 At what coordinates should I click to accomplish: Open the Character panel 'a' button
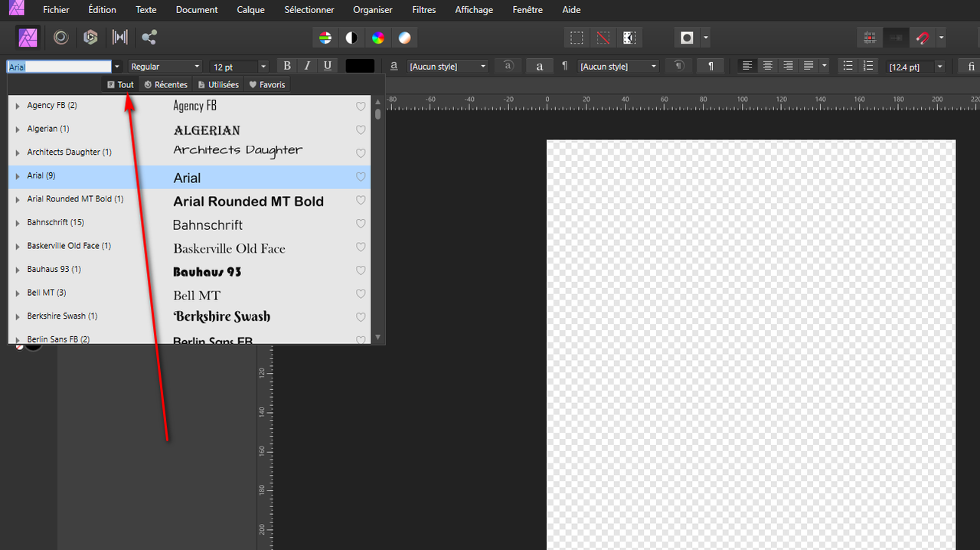tap(539, 66)
